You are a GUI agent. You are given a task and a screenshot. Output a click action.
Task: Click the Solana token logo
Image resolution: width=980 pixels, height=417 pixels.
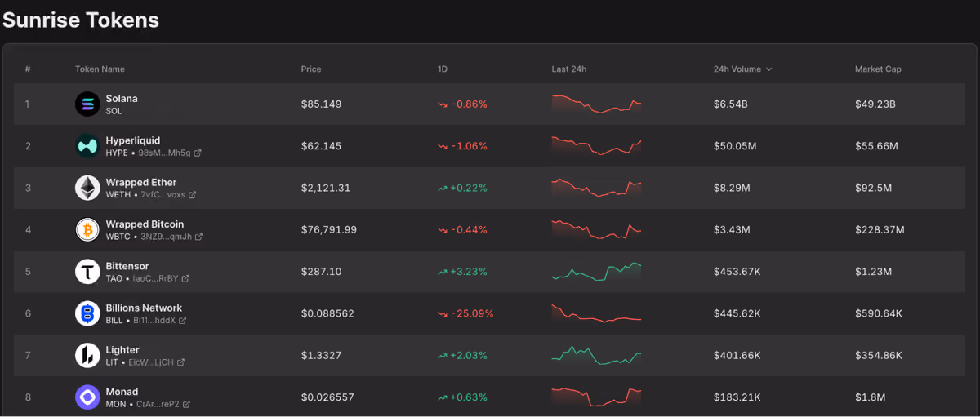87,104
